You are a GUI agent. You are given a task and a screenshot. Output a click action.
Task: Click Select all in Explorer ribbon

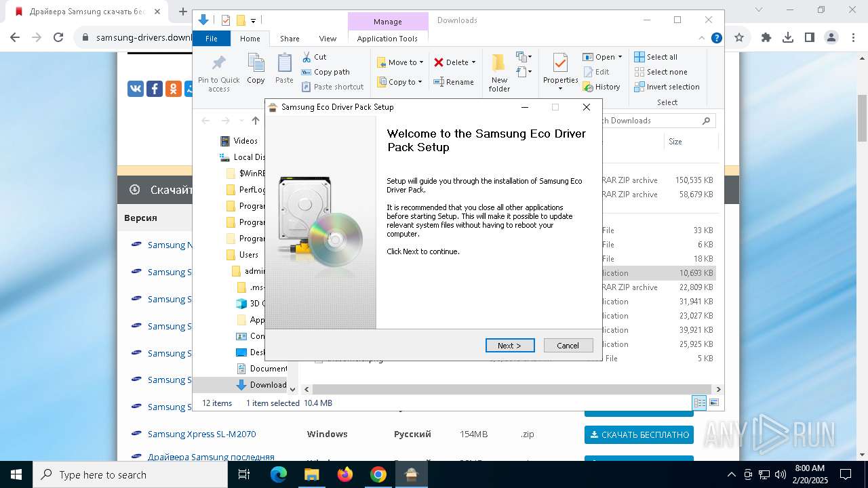(656, 57)
